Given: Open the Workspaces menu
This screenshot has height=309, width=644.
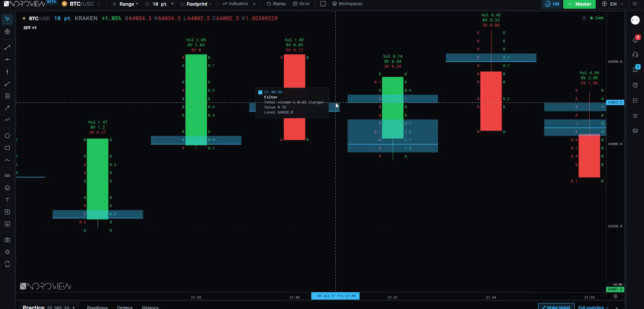Looking at the screenshot, I should tap(347, 4).
